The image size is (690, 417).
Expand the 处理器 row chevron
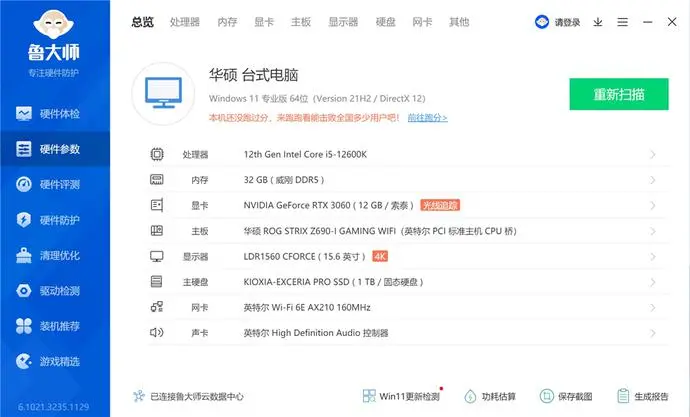click(653, 154)
